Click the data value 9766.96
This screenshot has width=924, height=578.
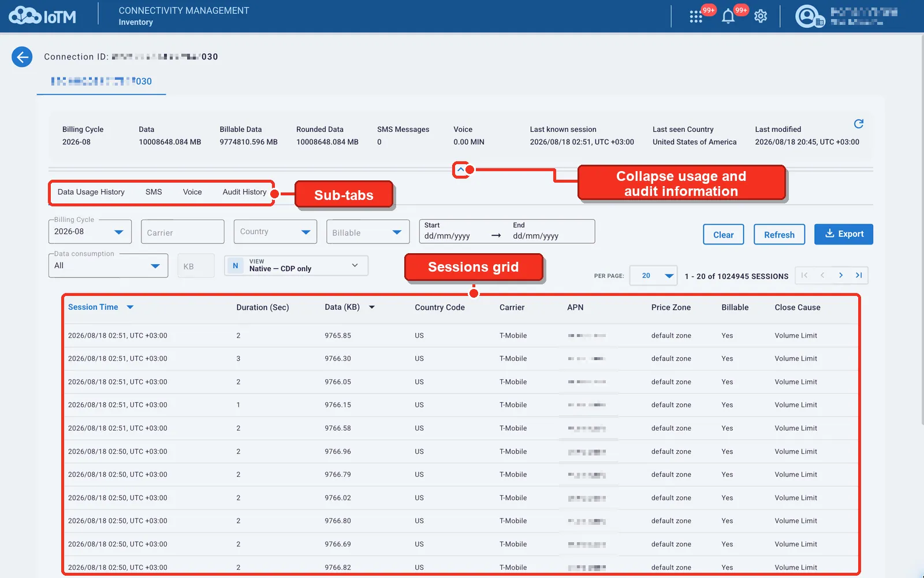[x=338, y=451]
